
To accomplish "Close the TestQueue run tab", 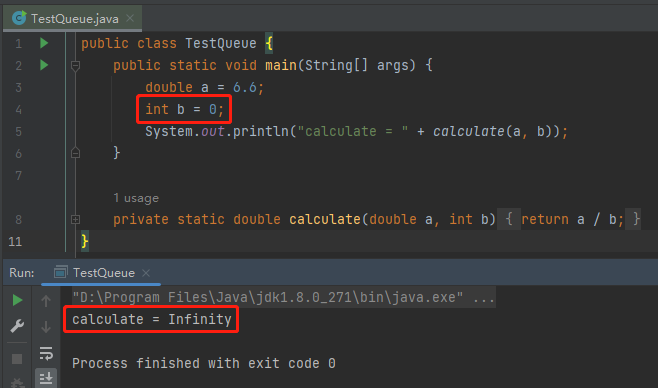I will point(146,273).
